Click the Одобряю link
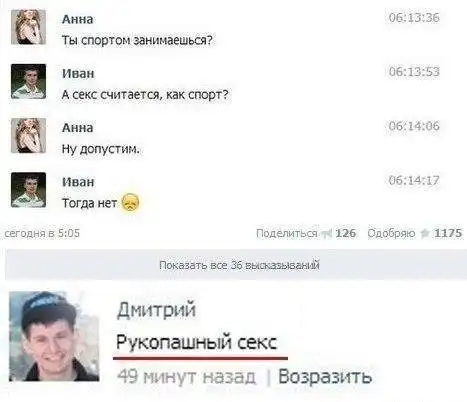This screenshot has width=467, height=402. 391,233
